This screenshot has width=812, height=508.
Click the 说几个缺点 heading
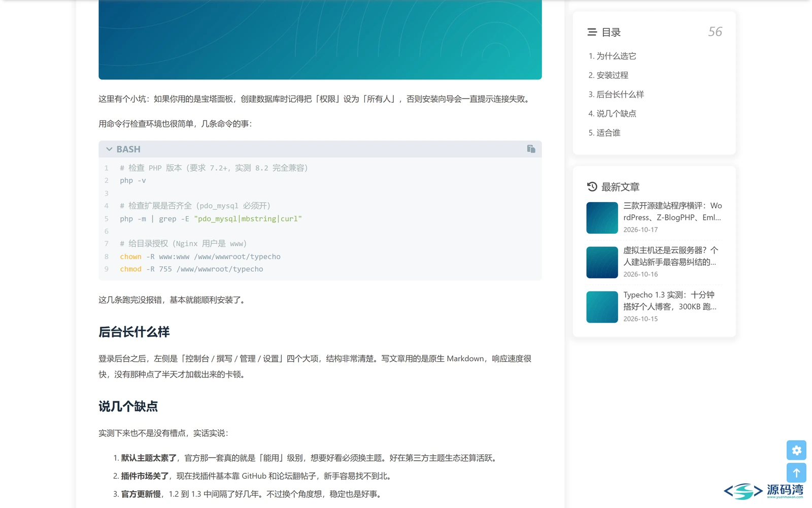128,406
